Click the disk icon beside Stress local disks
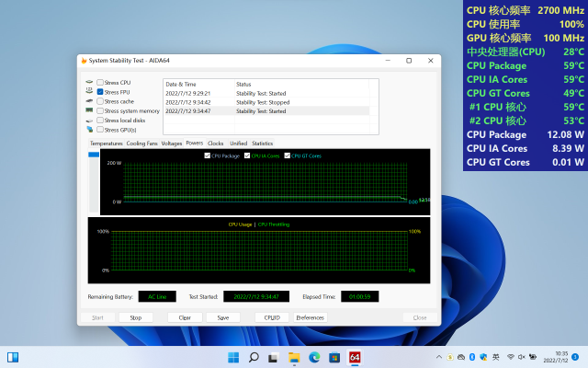 coord(89,121)
